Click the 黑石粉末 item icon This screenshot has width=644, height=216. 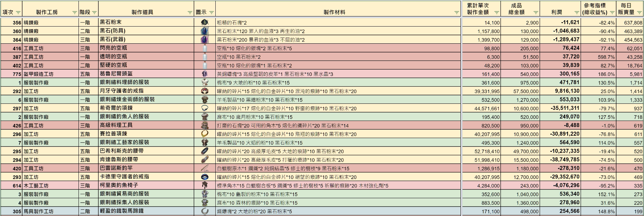(x=205, y=23)
